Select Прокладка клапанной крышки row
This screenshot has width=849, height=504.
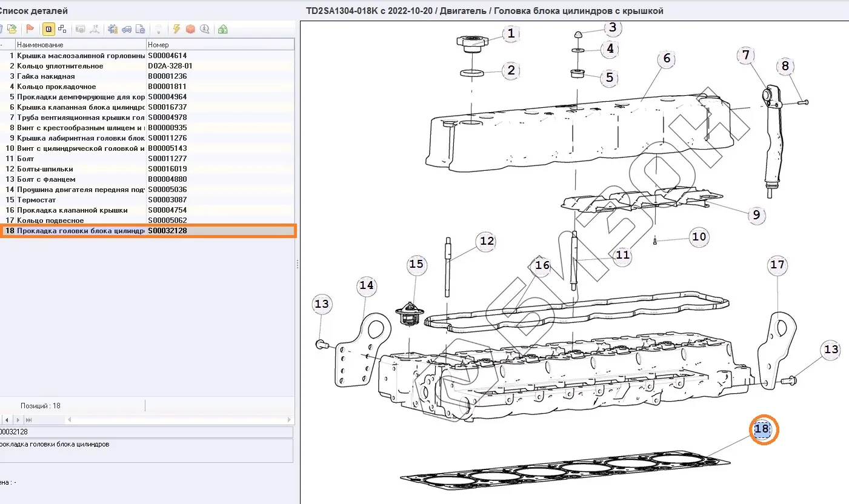(72, 210)
